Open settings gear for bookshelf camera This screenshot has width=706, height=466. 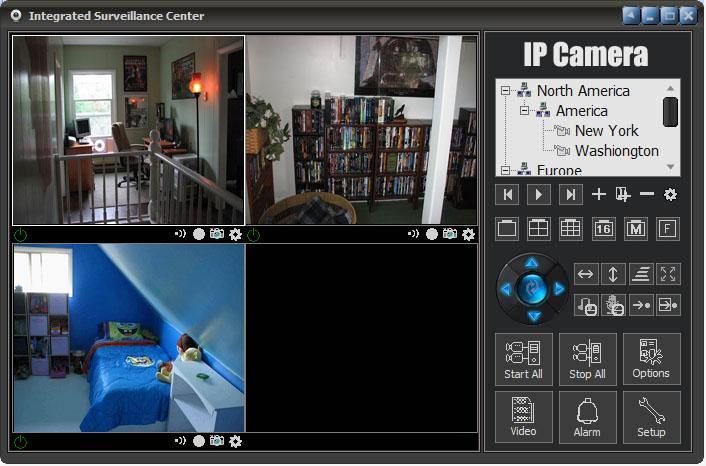click(468, 235)
